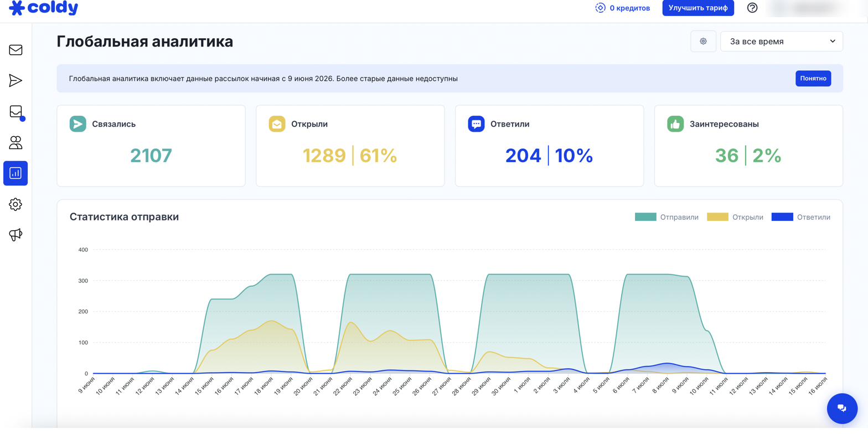The image size is (868, 434).
Task: Click the analytics settings gear button
Action: tap(703, 42)
